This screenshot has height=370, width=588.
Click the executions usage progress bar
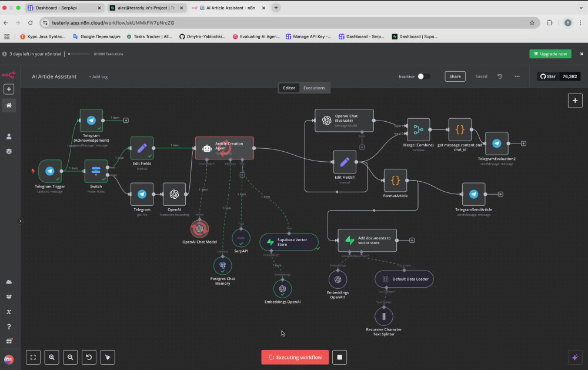click(x=79, y=54)
